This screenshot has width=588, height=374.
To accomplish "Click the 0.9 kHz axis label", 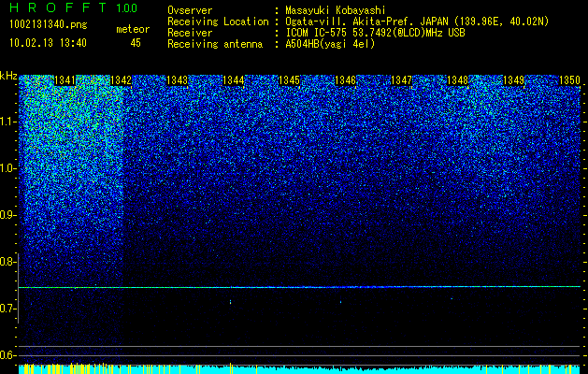I will coord(7,215).
